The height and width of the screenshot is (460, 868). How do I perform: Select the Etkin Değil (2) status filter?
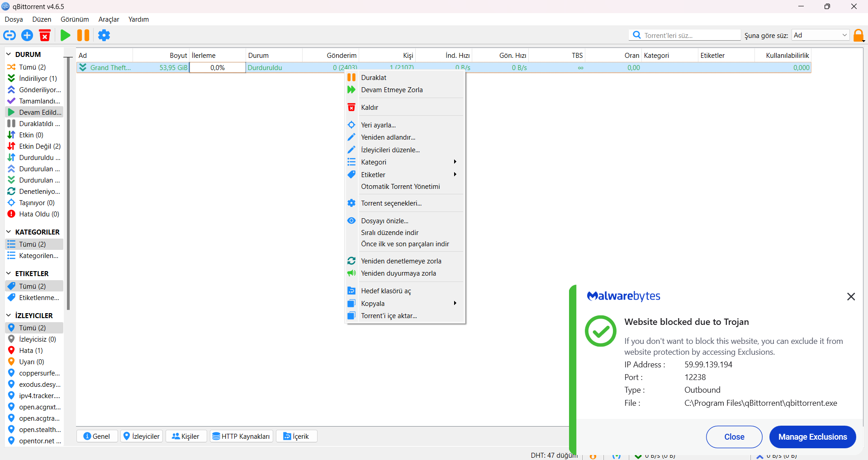[34, 146]
